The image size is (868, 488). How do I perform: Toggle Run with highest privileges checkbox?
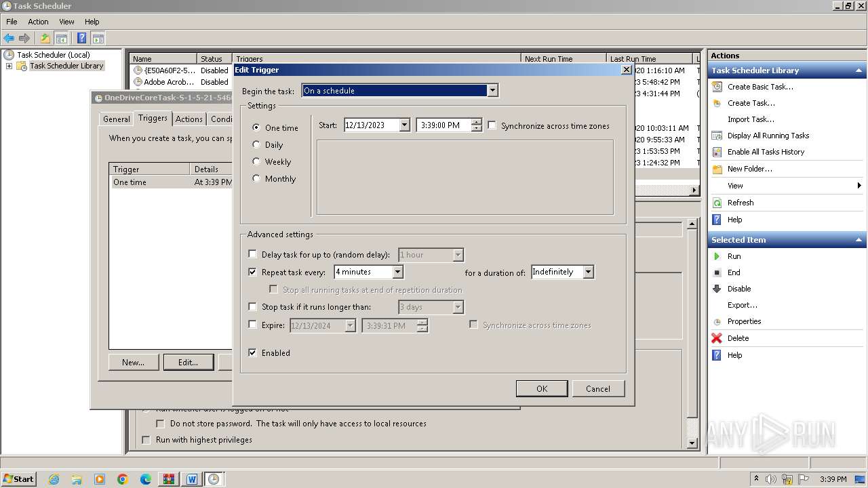145,440
